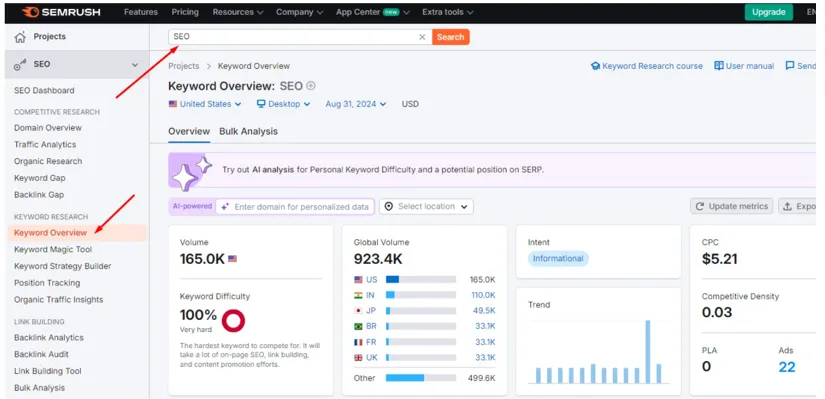Screen dimensions: 825x399
Task: Open the App Center dropdown
Action: click(373, 12)
